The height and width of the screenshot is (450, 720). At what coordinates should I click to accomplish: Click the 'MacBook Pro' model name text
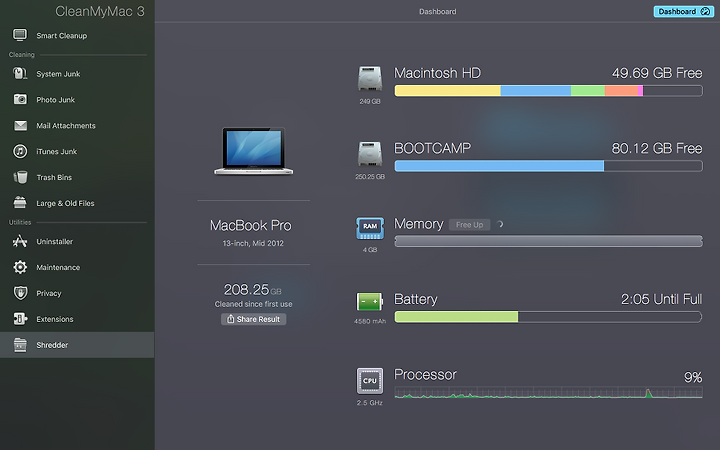[251, 225]
